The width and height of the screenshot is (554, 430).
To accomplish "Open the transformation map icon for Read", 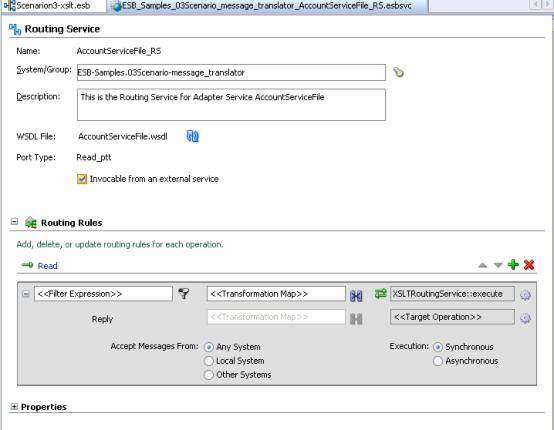I will pyautogui.click(x=356, y=295).
